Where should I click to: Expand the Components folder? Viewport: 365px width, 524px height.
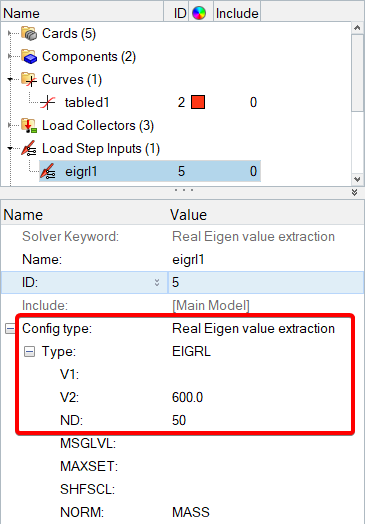(x=10, y=56)
